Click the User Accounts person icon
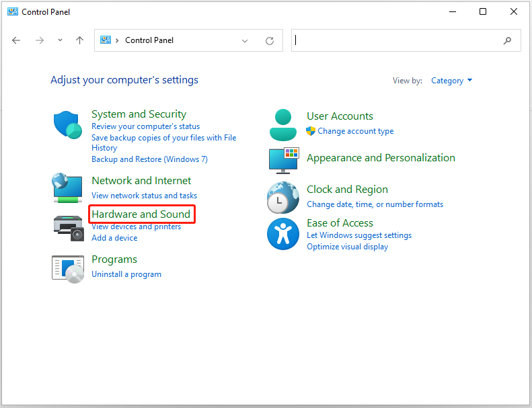The width and height of the screenshot is (532, 408). click(x=282, y=124)
